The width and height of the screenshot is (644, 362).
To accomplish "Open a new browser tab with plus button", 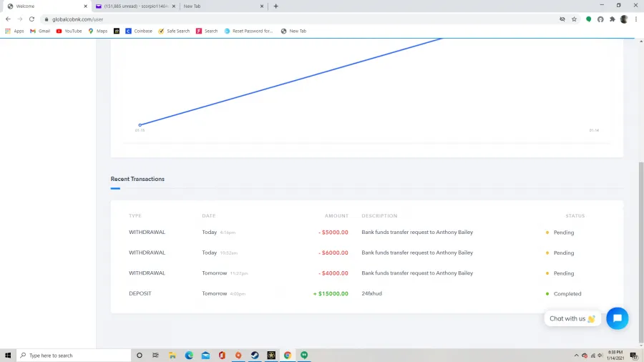I will pyautogui.click(x=276, y=6).
